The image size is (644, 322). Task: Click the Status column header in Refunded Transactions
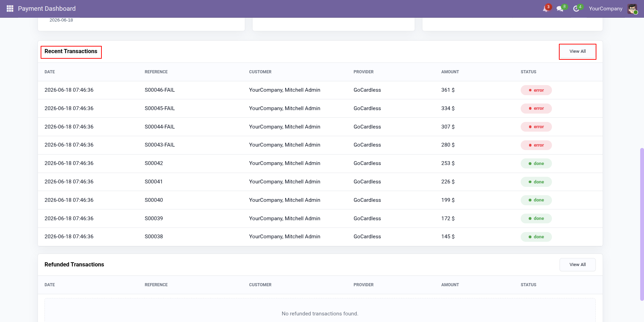[528, 285]
